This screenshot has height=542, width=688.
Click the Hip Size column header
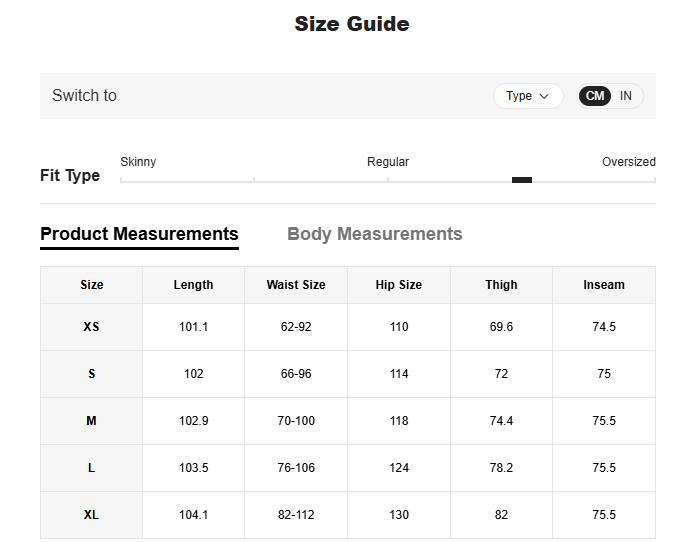(x=399, y=285)
